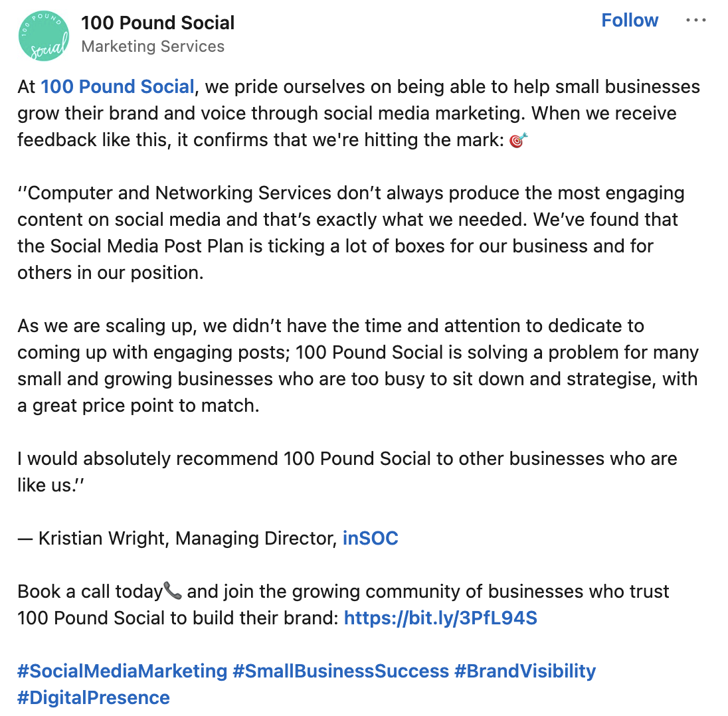Open the three-dot post options menu
The width and height of the screenshot is (728, 716).
point(695,21)
